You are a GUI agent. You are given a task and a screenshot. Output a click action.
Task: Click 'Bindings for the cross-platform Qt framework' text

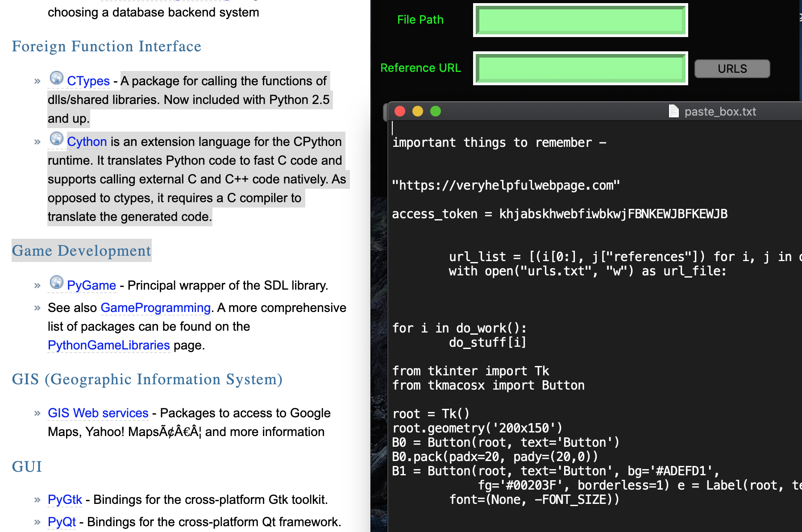214,522
